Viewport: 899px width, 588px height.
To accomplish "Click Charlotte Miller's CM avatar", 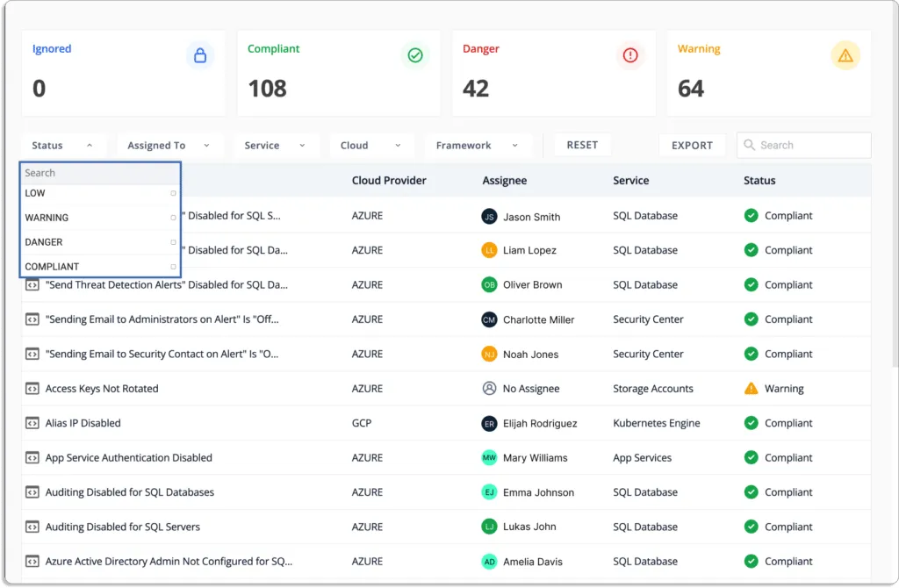I will (x=489, y=319).
